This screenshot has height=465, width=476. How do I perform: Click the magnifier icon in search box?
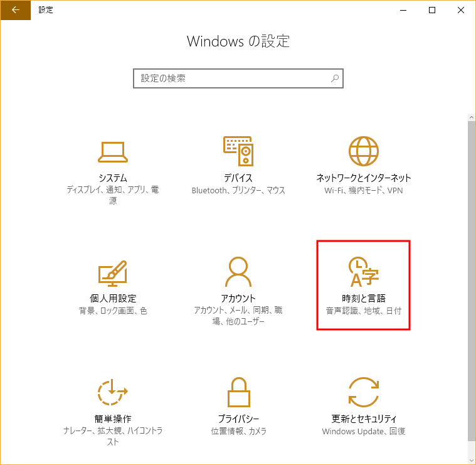point(335,78)
